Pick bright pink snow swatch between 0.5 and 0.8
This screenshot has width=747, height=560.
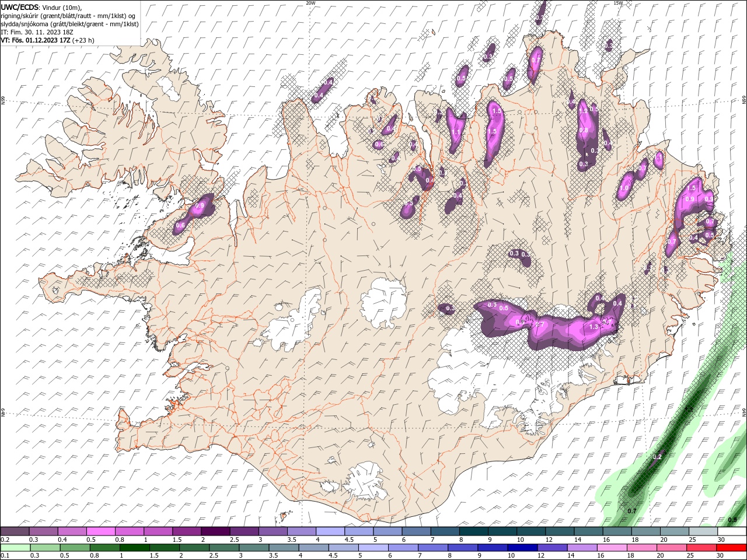100,531
